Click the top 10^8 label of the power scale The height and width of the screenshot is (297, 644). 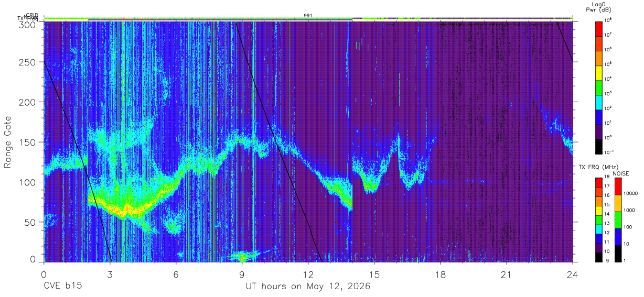[609, 20]
